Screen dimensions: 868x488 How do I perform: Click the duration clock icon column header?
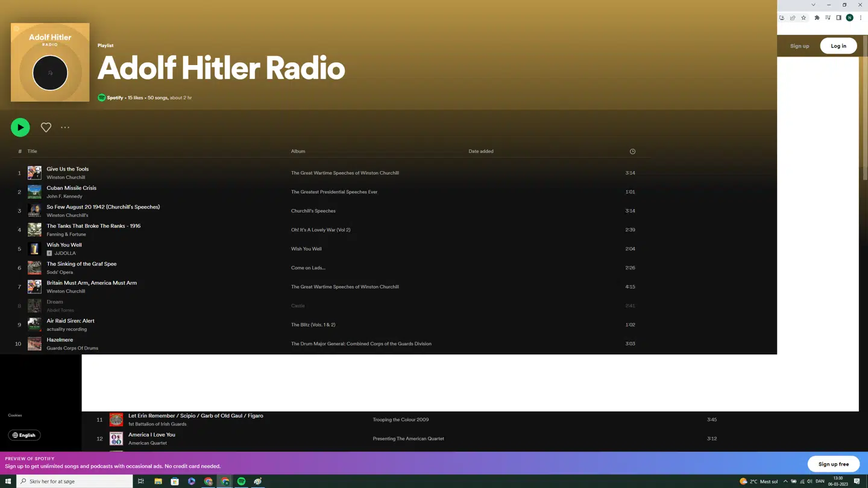tap(632, 151)
